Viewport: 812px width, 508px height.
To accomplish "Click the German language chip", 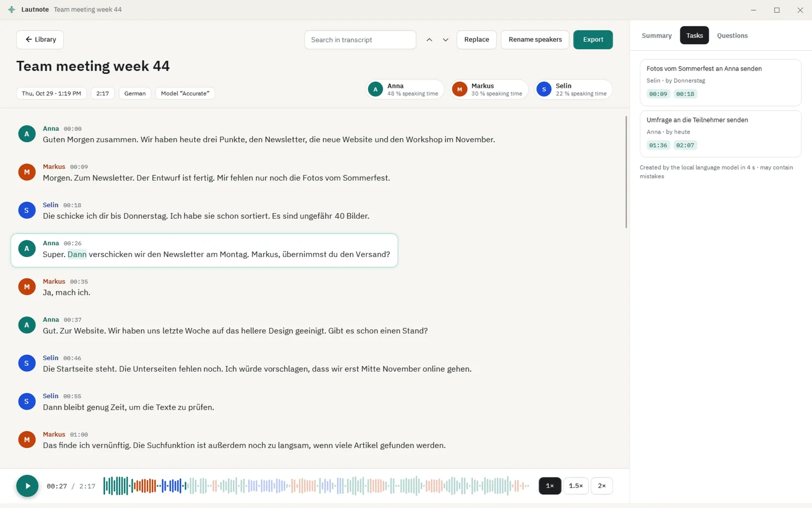I will (135, 93).
